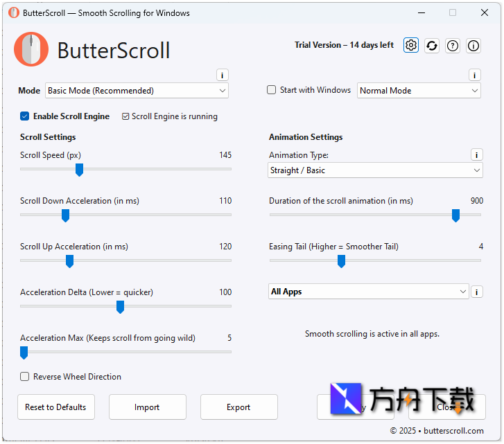Click the Acceleration Delta slider handle
The width and height of the screenshot is (504, 444).
120,307
